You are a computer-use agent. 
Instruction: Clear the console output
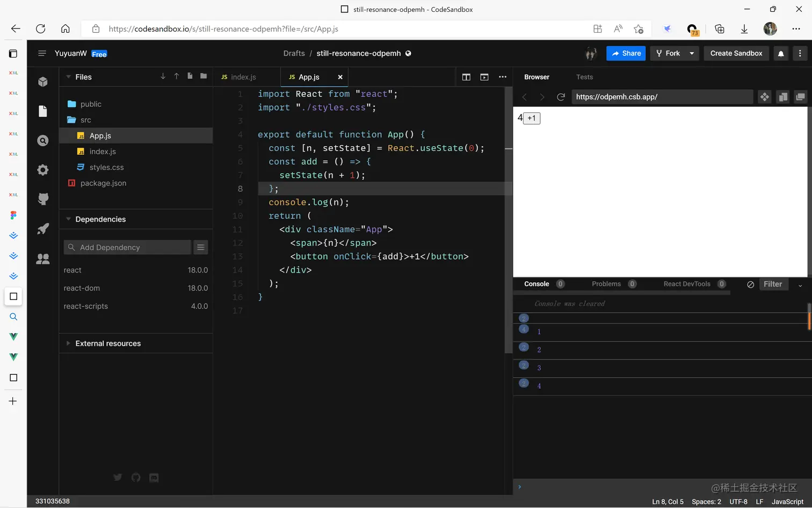click(x=750, y=284)
